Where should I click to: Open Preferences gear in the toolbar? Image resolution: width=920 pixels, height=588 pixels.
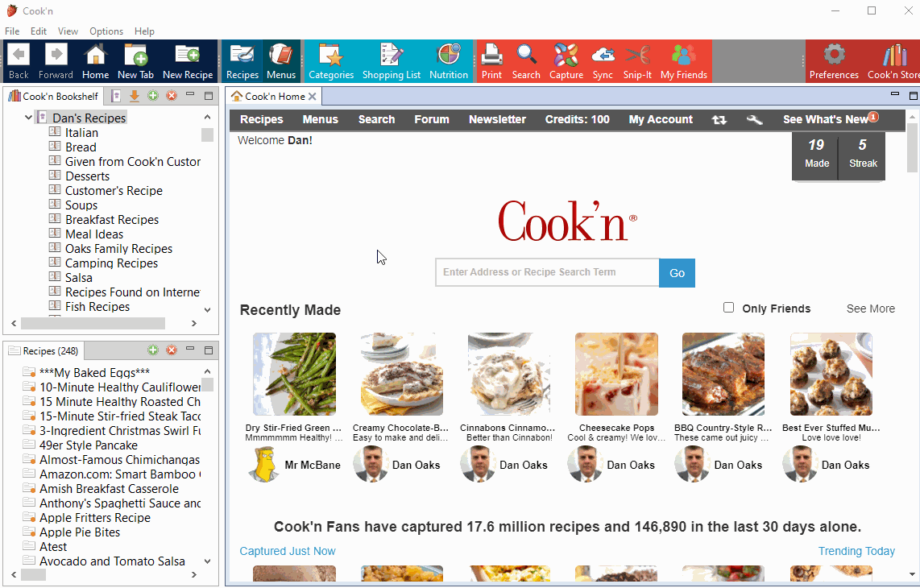click(x=834, y=61)
